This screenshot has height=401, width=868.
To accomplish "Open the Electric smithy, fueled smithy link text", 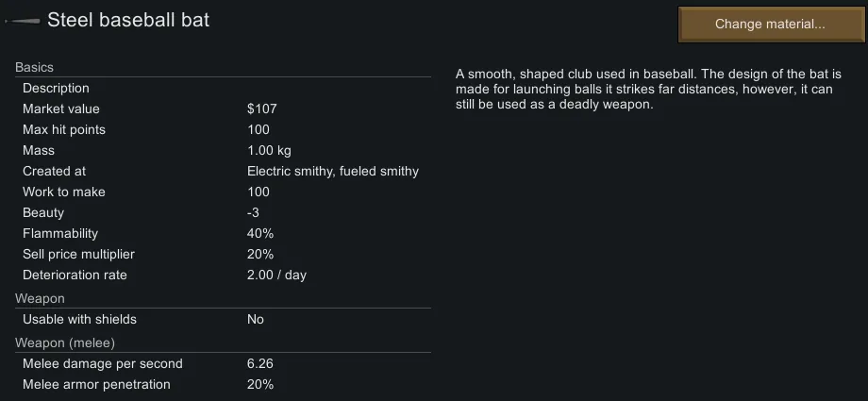I will coord(332,171).
